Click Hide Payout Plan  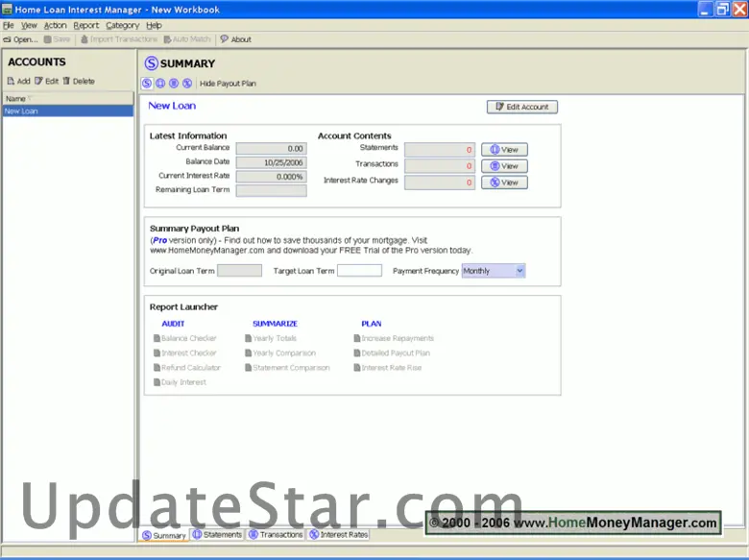click(228, 84)
